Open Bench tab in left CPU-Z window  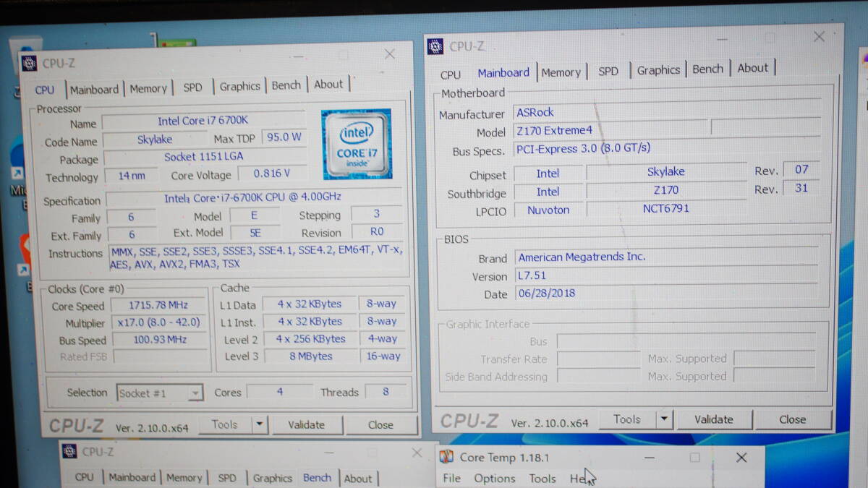[x=286, y=85]
